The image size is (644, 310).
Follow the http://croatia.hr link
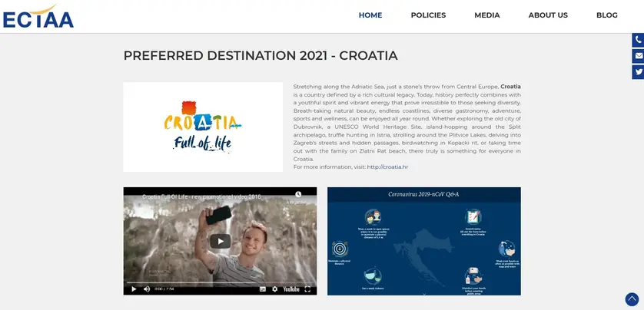[x=387, y=167]
